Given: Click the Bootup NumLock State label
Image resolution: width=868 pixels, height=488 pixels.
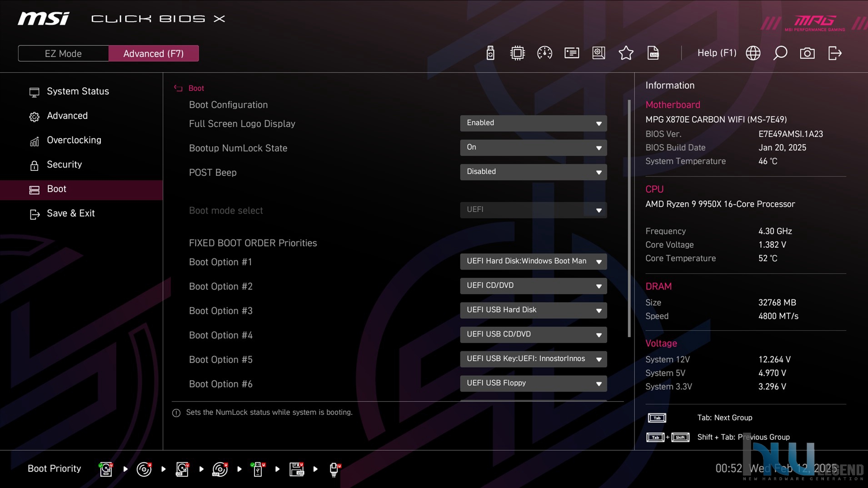Looking at the screenshot, I should (238, 148).
